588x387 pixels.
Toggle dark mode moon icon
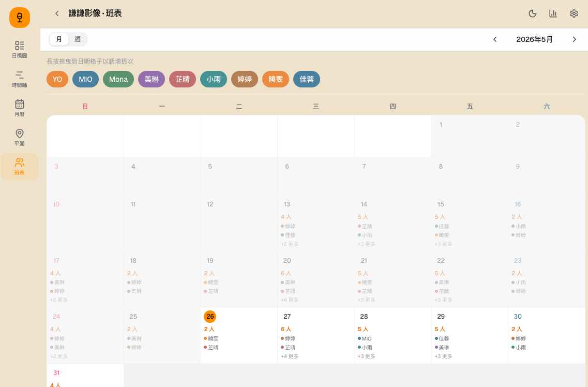[x=533, y=13]
